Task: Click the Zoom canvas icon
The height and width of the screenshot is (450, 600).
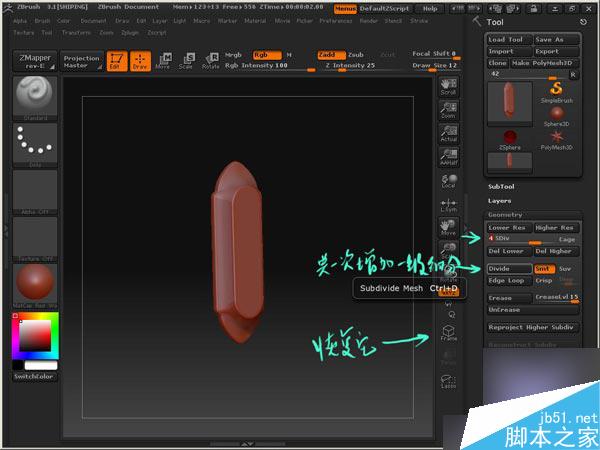Action: coord(448,110)
